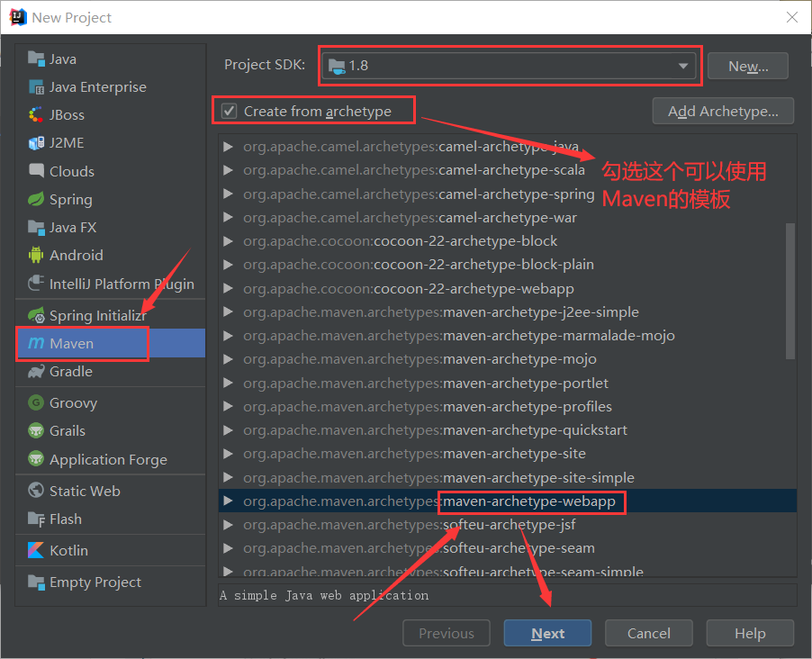
Task: Expand cocoon-22-archetype-webapp node arrow
Action: (x=228, y=289)
